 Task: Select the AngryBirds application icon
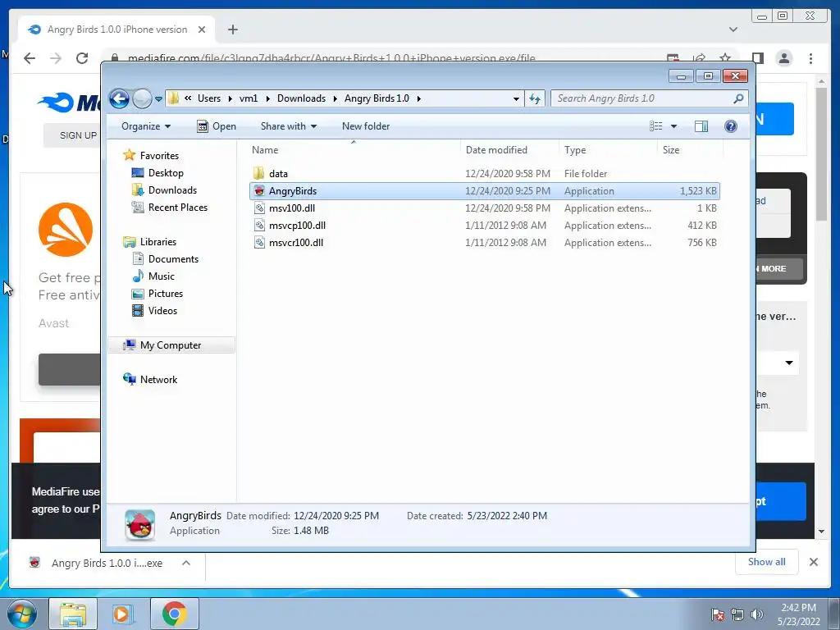(x=259, y=191)
